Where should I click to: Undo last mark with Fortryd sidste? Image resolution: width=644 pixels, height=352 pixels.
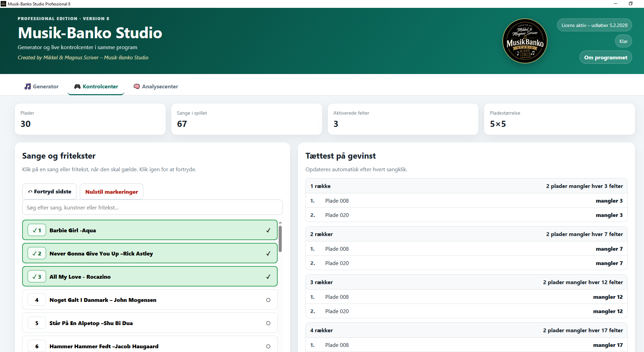(49, 192)
